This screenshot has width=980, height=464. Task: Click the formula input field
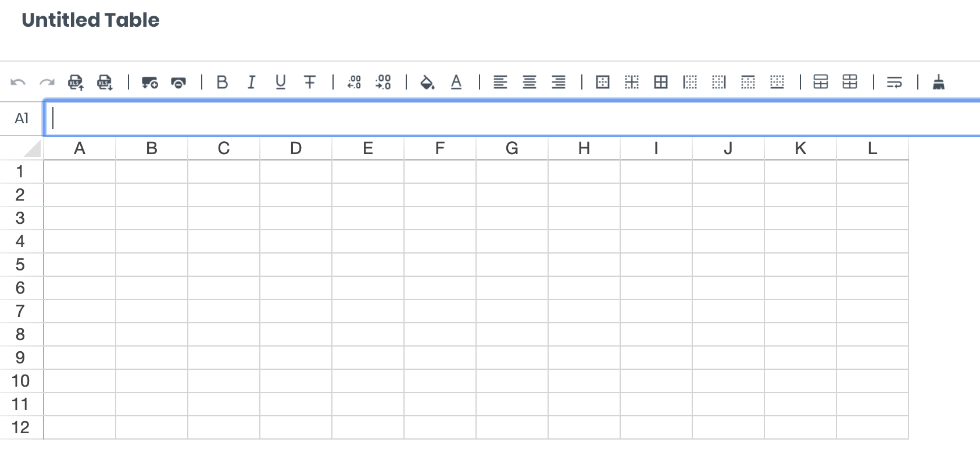[513, 119]
